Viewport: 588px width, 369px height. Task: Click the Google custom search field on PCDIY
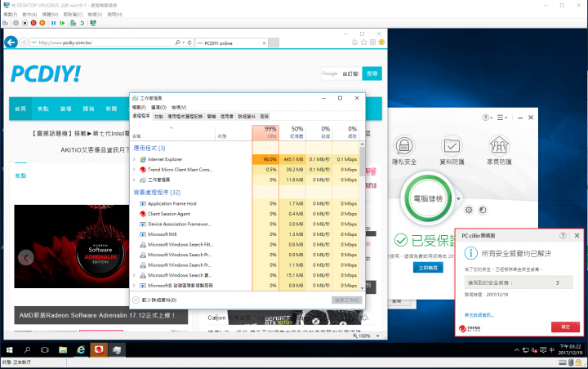click(341, 73)
